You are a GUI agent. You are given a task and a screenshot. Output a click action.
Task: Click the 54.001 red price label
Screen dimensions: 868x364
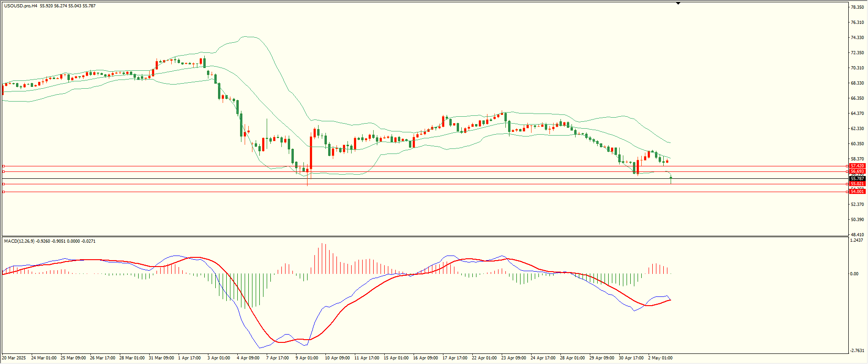857,192
